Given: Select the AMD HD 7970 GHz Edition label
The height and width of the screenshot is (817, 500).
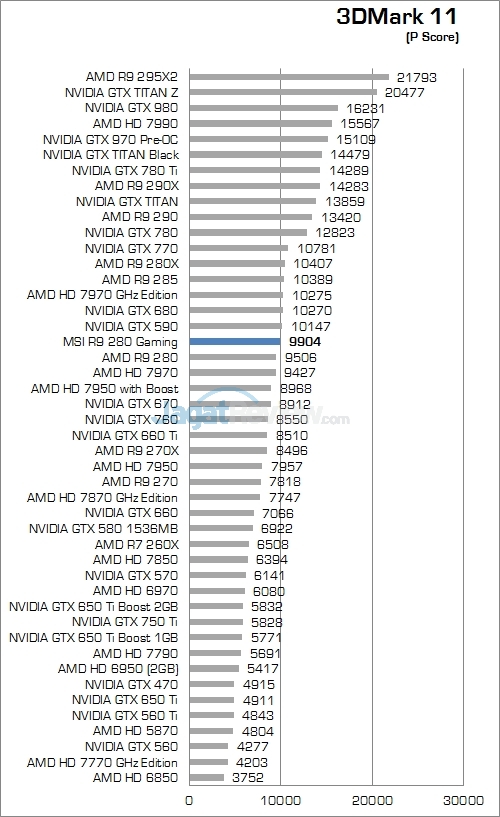Looking at the screenshot, I should pyautogui.click(x=103, y=295).
